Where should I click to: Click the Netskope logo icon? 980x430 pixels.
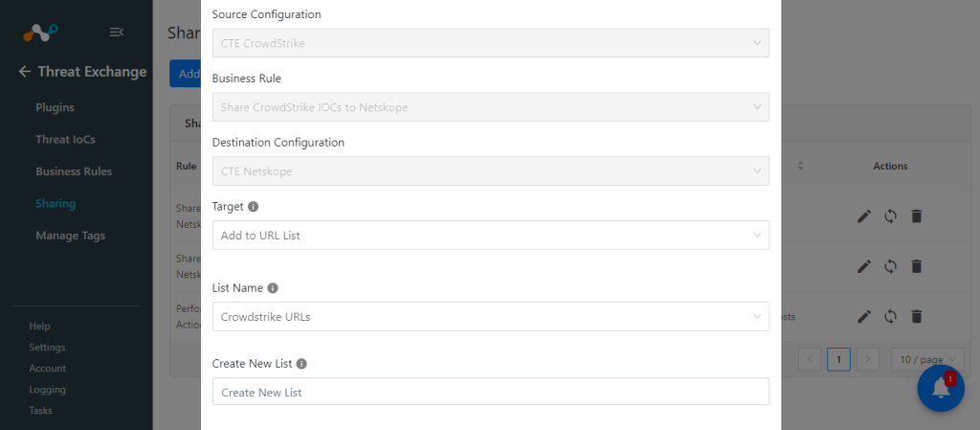coord(40,32)
